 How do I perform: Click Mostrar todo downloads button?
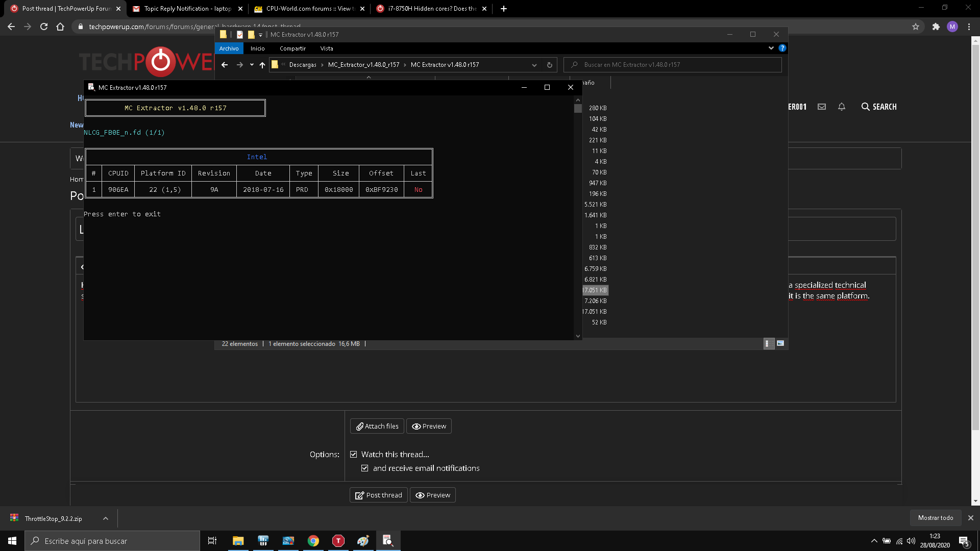coord(936,518)
